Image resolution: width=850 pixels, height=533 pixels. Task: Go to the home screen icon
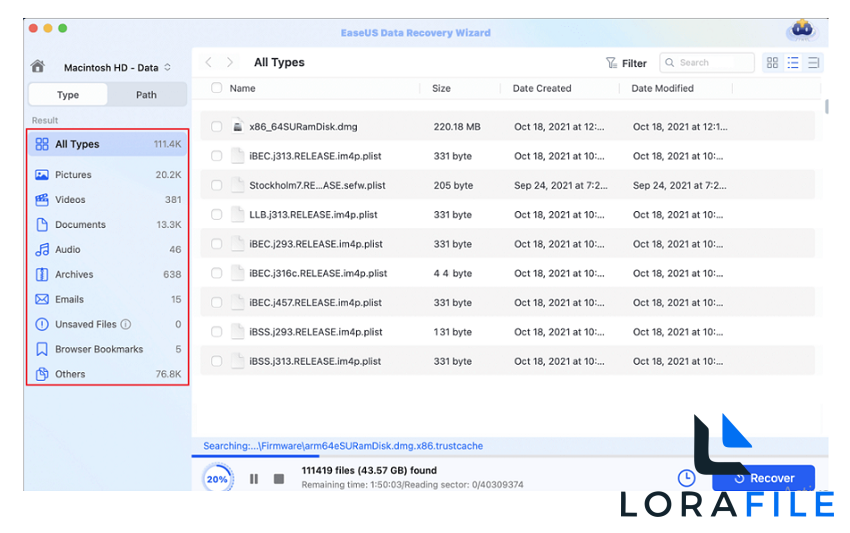click(x=37, y=67)
